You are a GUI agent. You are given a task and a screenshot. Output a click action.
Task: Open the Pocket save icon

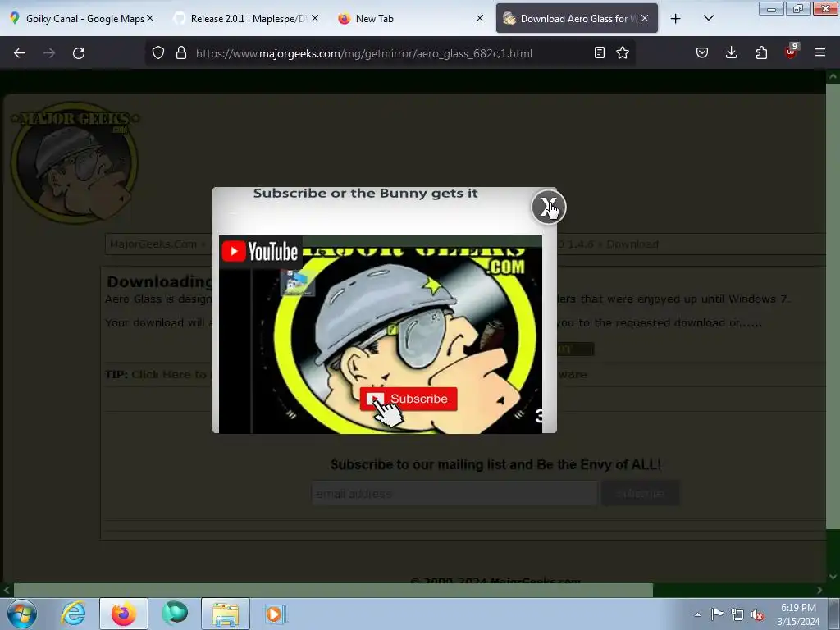[x=702, y=52]
